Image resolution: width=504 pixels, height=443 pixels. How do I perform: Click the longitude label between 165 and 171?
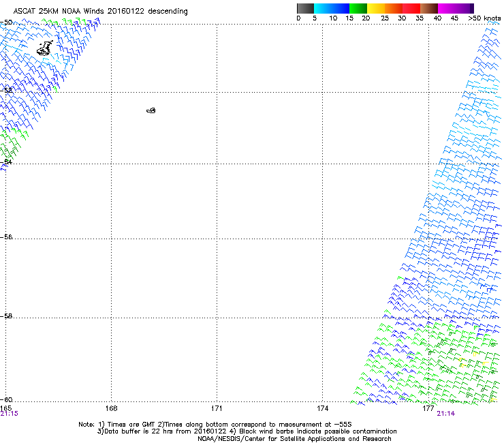coord(111,408)
